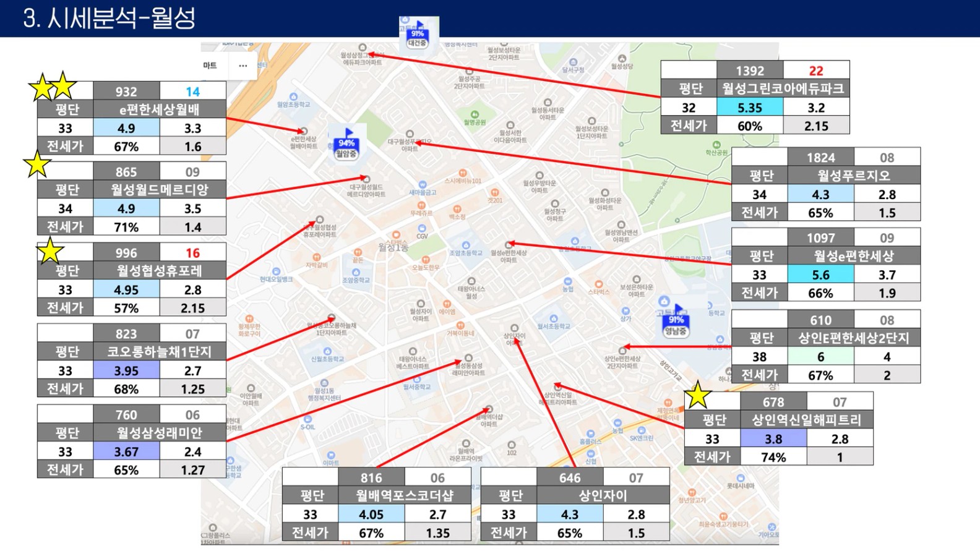
Task: Click the red 22 cell in 월성그린코아에듀파크 table
Action: [x=817, y=70]
